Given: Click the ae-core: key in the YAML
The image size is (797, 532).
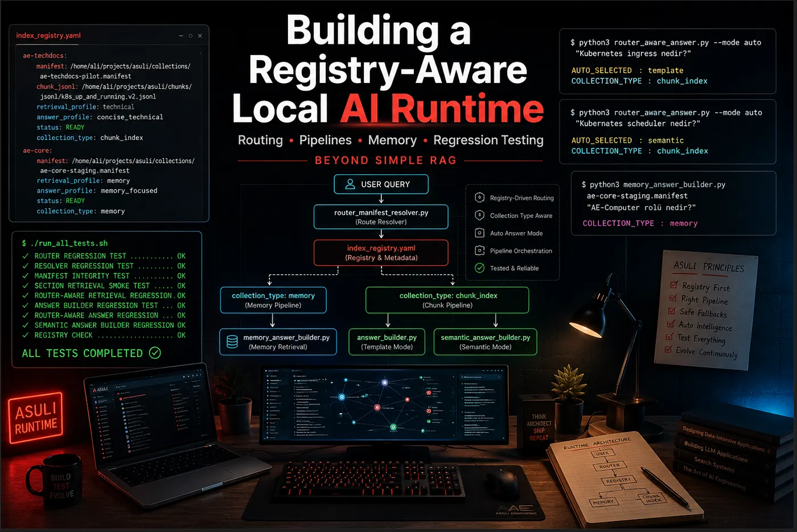Looking at the screenshot, I should click(x=38, y=151).
